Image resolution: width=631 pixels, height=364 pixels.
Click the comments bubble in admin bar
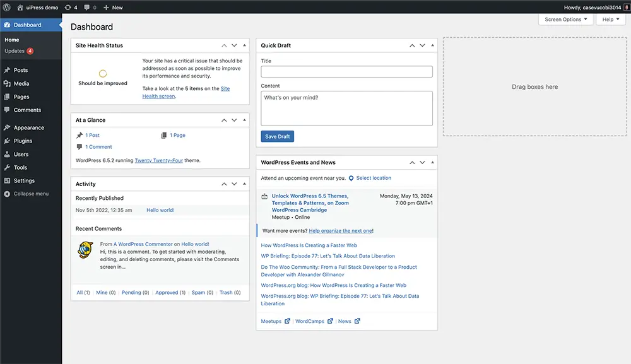(x=86, y=8)
